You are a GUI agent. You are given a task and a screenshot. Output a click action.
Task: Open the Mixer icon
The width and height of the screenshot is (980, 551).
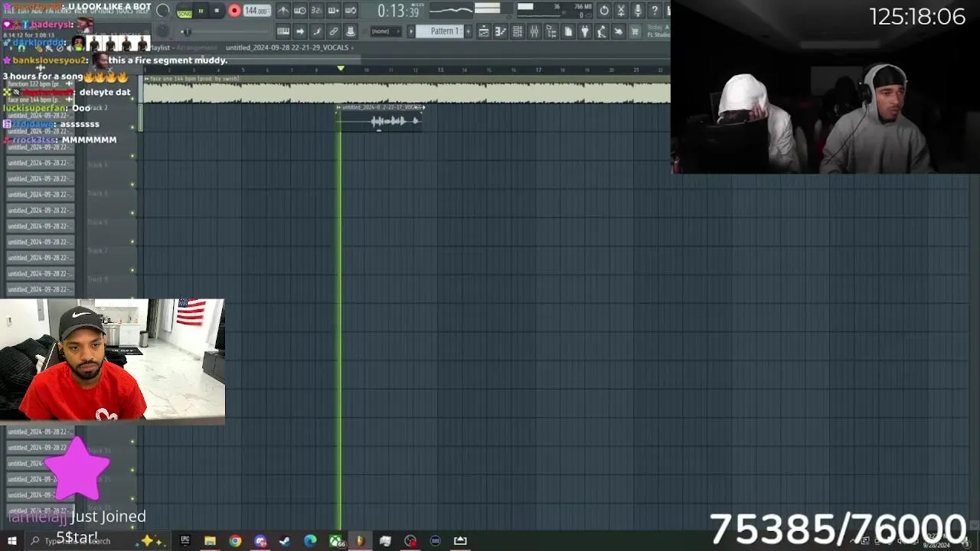pyautogui.click(x=534, y=31)
